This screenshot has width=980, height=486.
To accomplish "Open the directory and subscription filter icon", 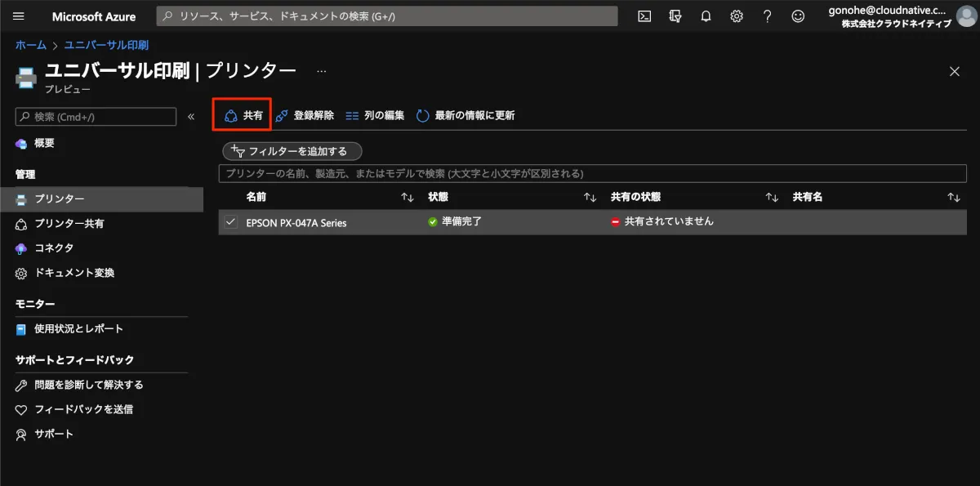I will pos(675,16).
